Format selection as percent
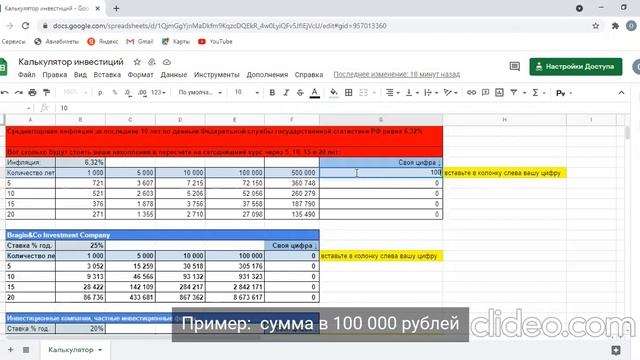The width and height of the screenshot is (640, 360). (115, 93)
